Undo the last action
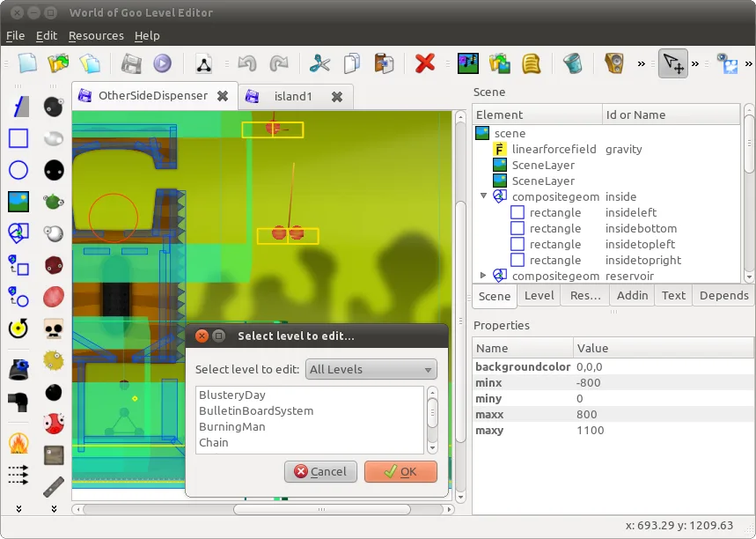Viewport: 756px width, 539px height. tap(247, 63)
